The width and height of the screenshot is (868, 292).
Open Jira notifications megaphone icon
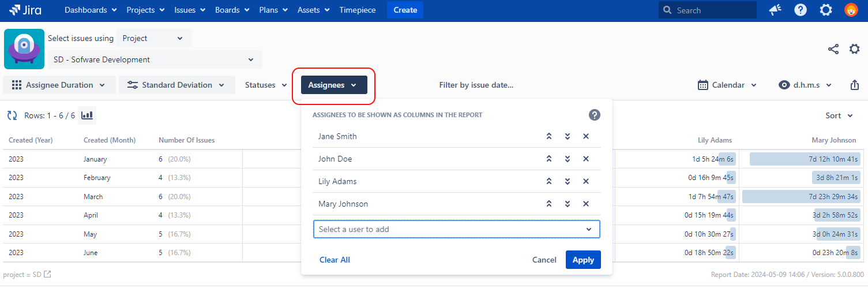[775, 10]
